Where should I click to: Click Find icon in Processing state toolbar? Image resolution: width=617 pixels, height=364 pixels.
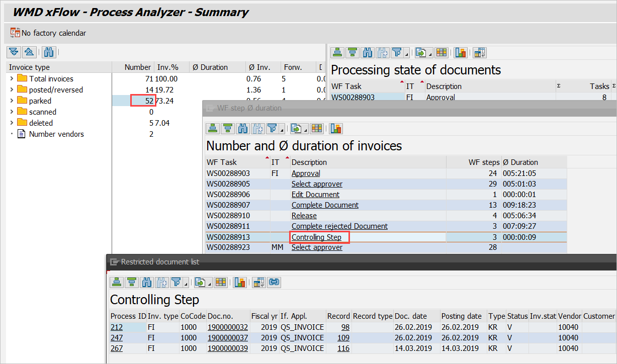tap(368, 52)
